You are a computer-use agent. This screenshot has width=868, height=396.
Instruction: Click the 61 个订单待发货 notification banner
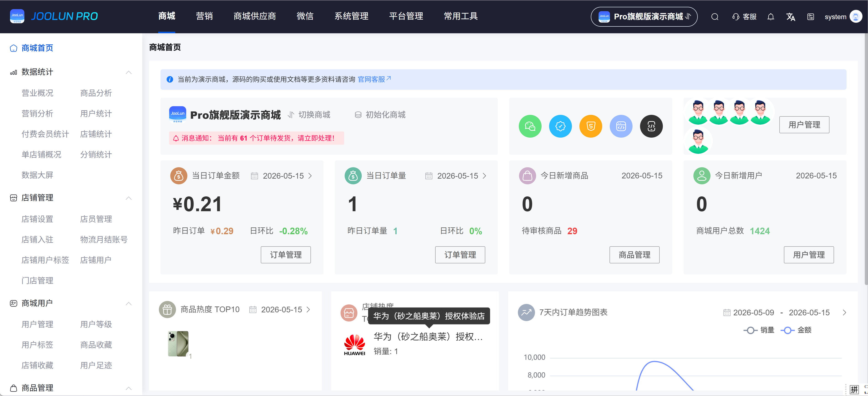(256, 138)
